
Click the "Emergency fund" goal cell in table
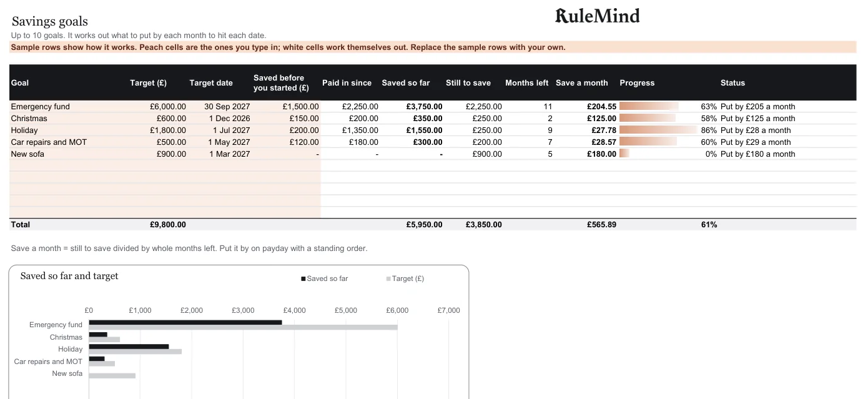pyautogui.click(x=41, y=107)
